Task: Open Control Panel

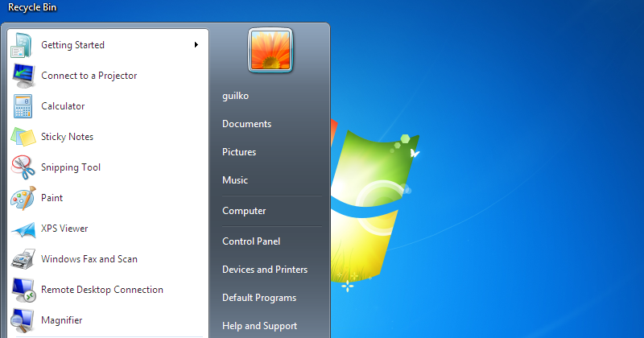Action: pos(251,241)
